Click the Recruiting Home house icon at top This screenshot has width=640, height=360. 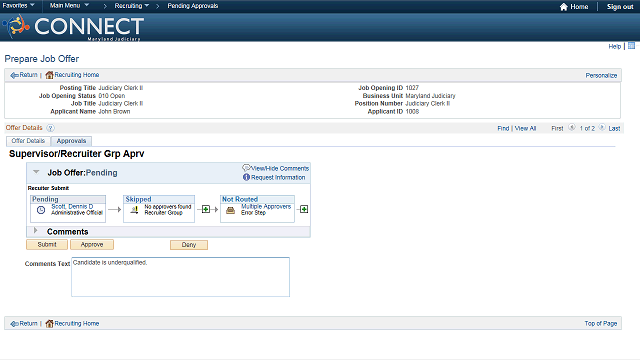[49, 75]
